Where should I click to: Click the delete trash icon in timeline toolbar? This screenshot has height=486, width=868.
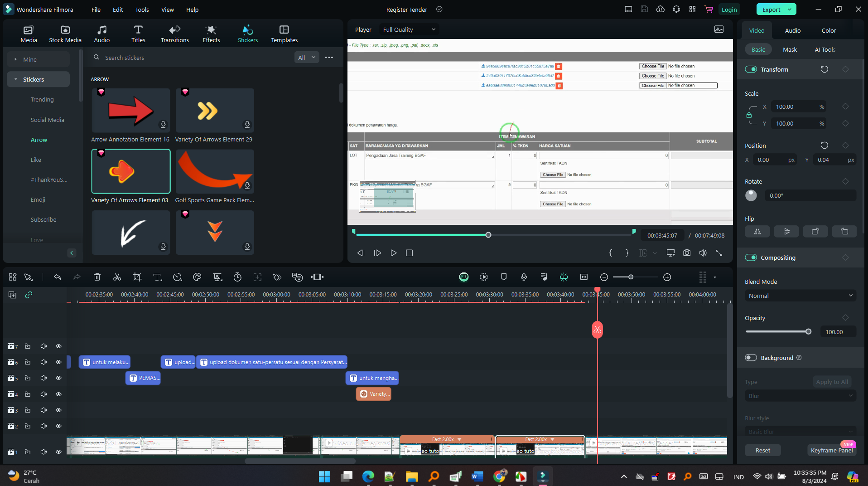(x=97, y=277)
